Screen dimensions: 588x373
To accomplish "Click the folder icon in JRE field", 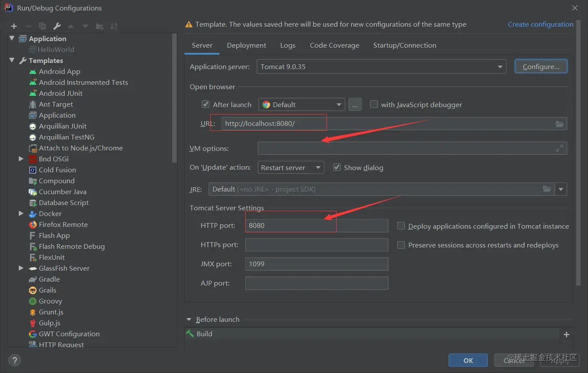I will 546,189.
